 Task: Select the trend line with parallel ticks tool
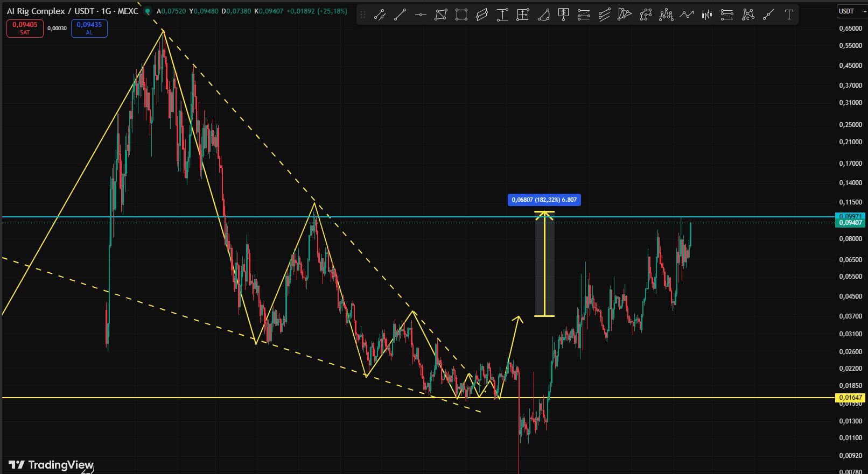(380, 15)
